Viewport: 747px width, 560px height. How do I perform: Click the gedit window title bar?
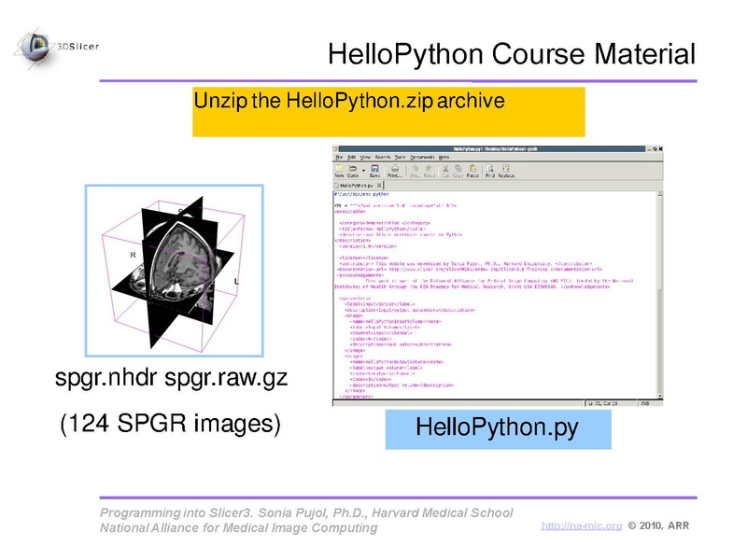pyautogui.click(x=493, y=149)
